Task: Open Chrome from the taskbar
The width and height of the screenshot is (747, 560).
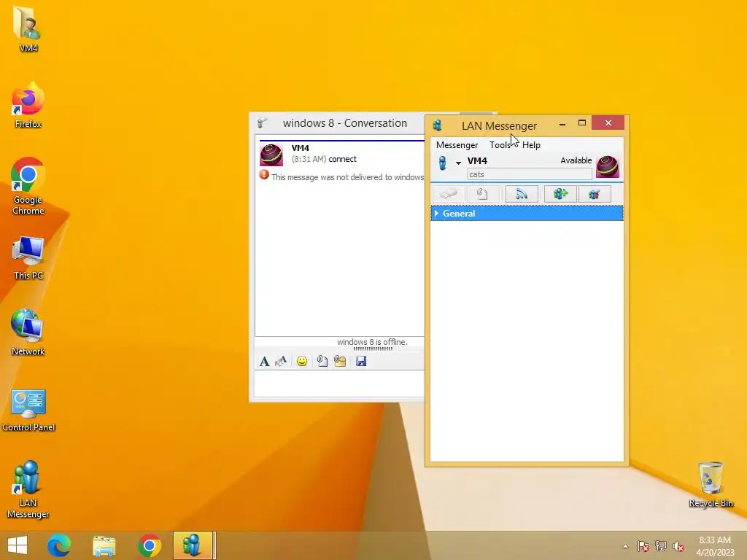Action: [149, 545]
